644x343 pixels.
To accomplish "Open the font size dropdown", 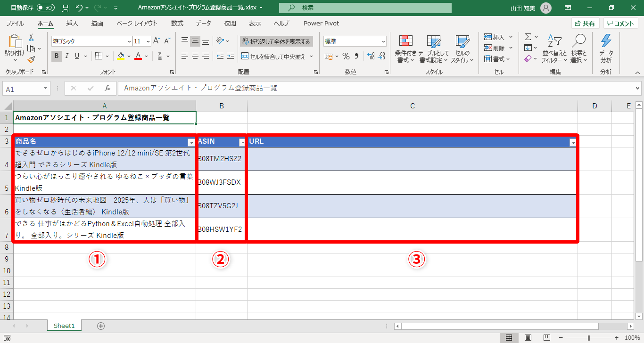I will point(149,41).
